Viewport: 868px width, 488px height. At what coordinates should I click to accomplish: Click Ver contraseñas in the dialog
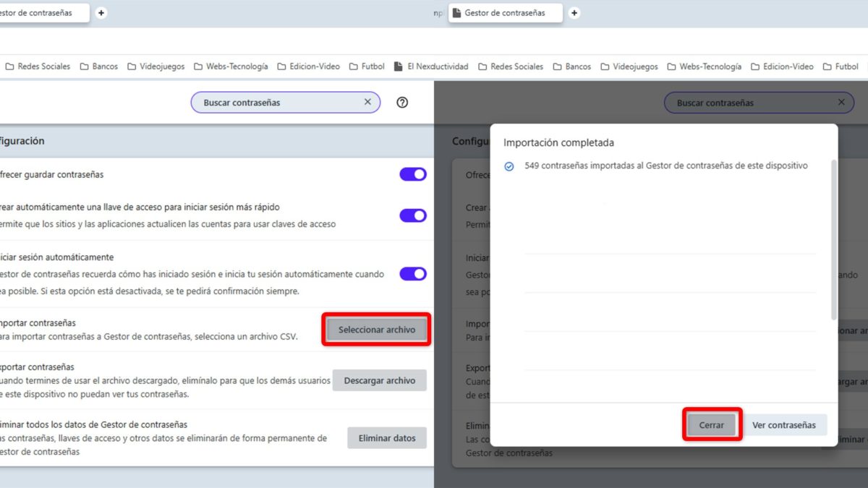pyautogui.click(x=784, y=425)
